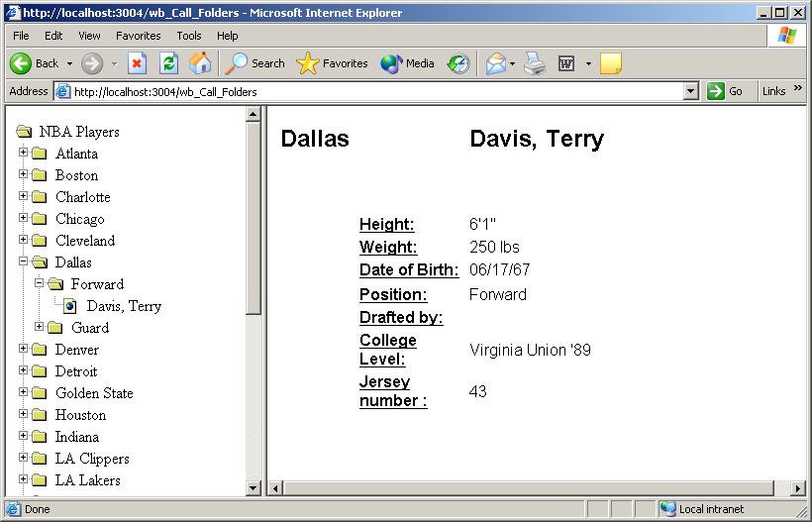Click NBA Players root folder icon
812x522 pixels.
click(24, 132)
